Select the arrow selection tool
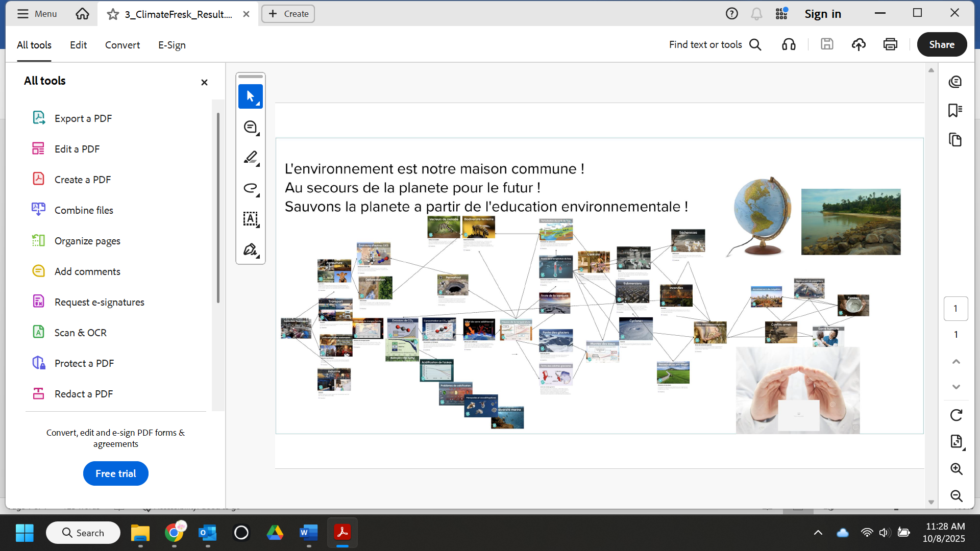Image resolution: width=980 pixels, height=551 pixels. point(250,96)
